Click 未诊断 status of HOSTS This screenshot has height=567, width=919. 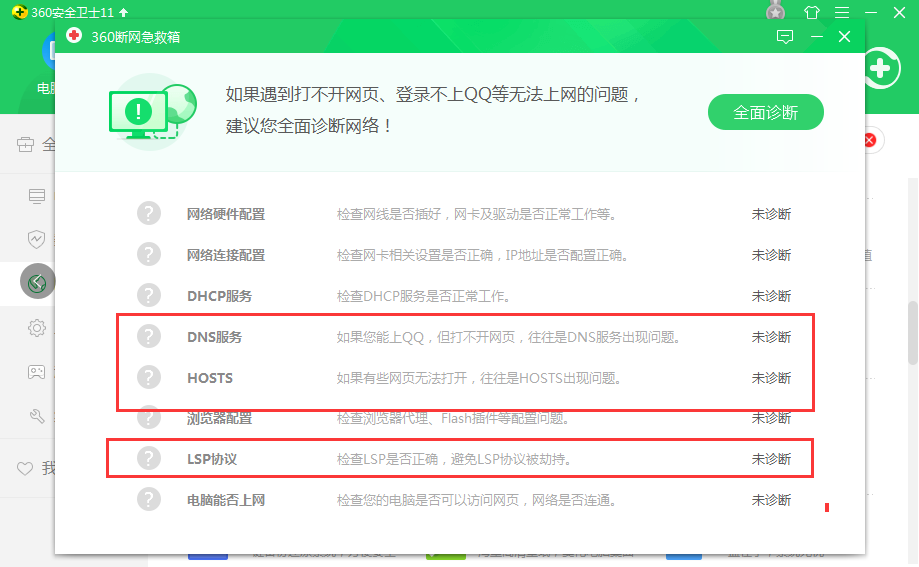[x=771, y=378]
